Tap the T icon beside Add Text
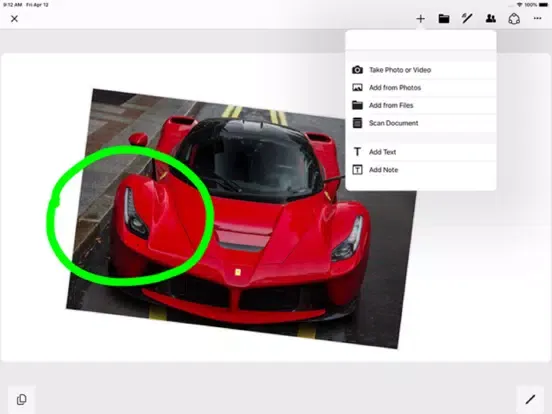 click(x=357, y=152)
